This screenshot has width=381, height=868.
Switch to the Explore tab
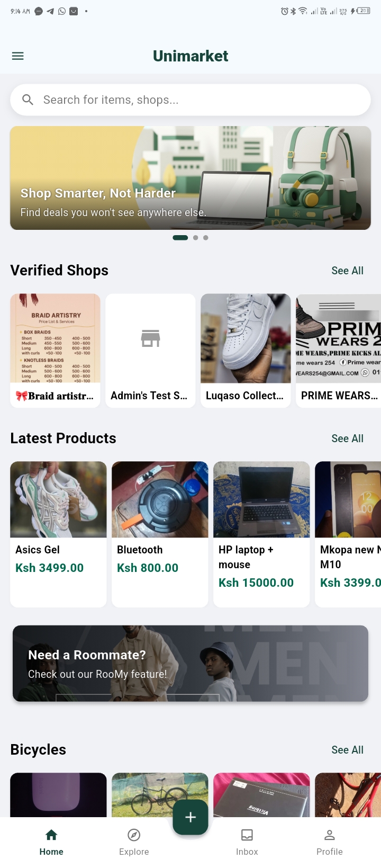[134, 842]
